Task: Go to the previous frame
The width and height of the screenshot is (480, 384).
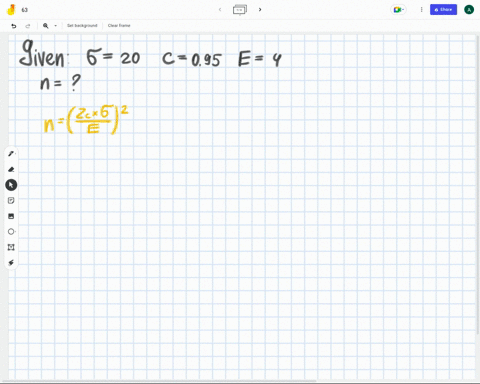Action: point(220,9)
